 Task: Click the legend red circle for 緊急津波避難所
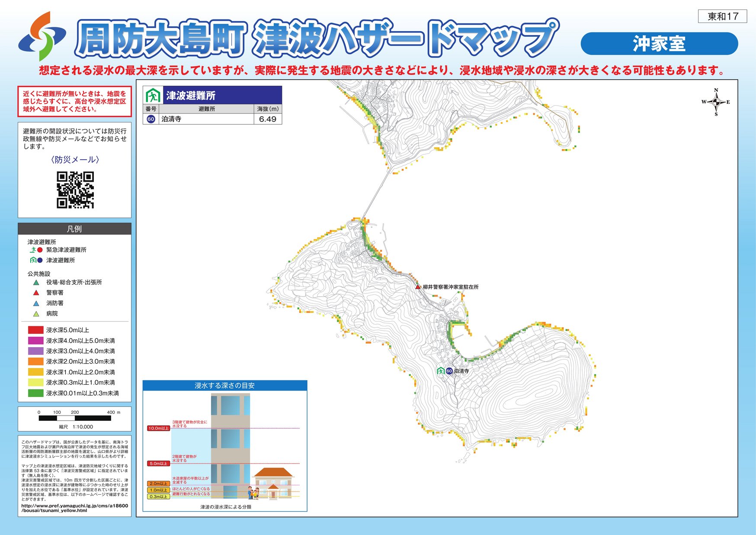click(40, 250)
